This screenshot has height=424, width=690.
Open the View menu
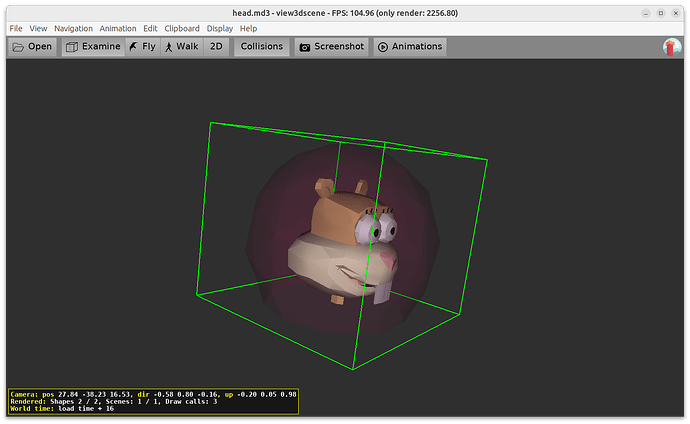coord(38,29)
